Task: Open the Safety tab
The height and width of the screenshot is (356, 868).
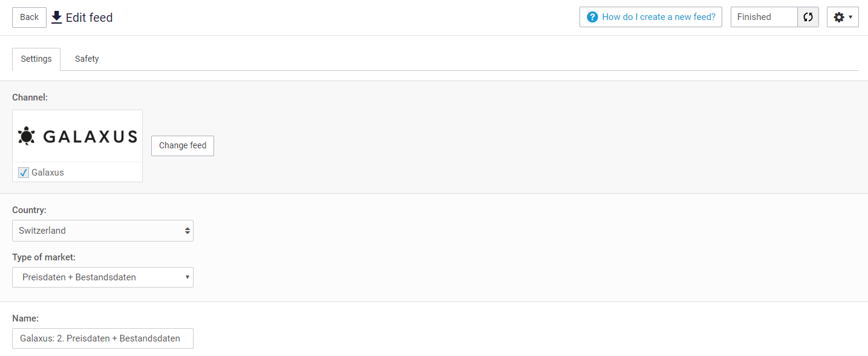Action: tap(86, 59)
